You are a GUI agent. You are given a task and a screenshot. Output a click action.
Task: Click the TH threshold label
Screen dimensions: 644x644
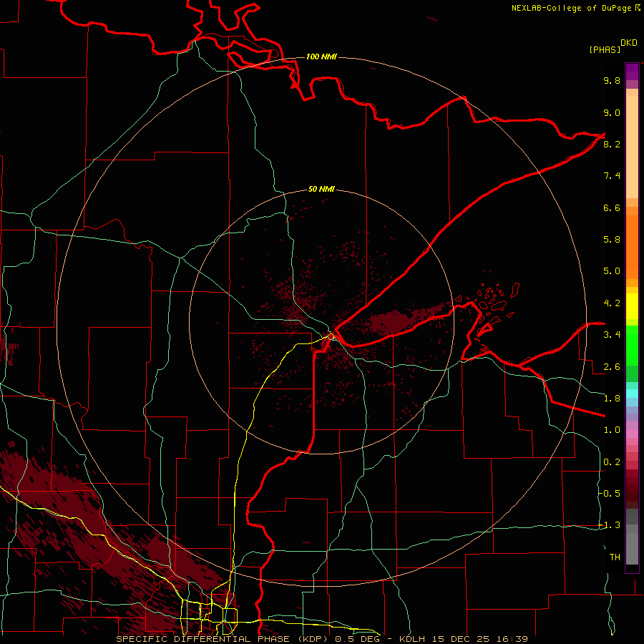[x=615, y=557]
